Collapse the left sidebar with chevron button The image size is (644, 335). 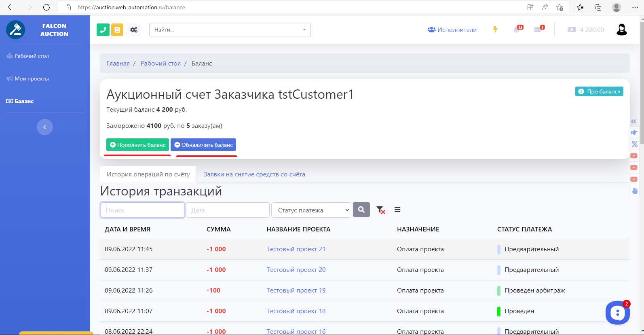pos(45,127)
